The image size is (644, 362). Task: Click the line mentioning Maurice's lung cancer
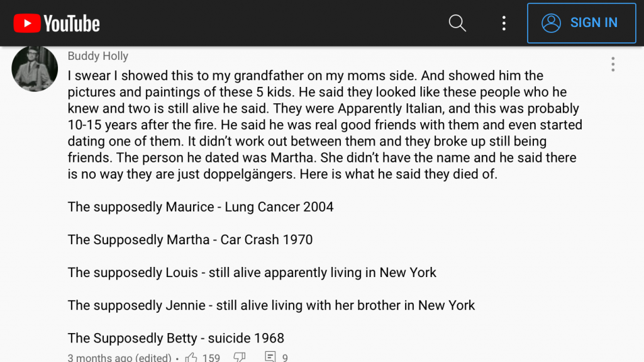coord(201,207)
